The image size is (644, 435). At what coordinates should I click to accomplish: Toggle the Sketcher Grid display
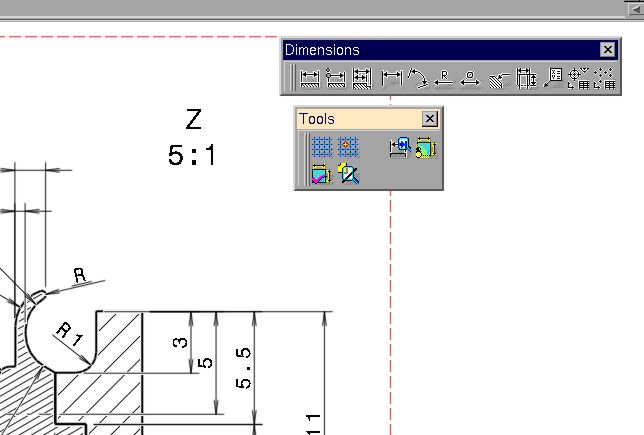click(322, 147)
